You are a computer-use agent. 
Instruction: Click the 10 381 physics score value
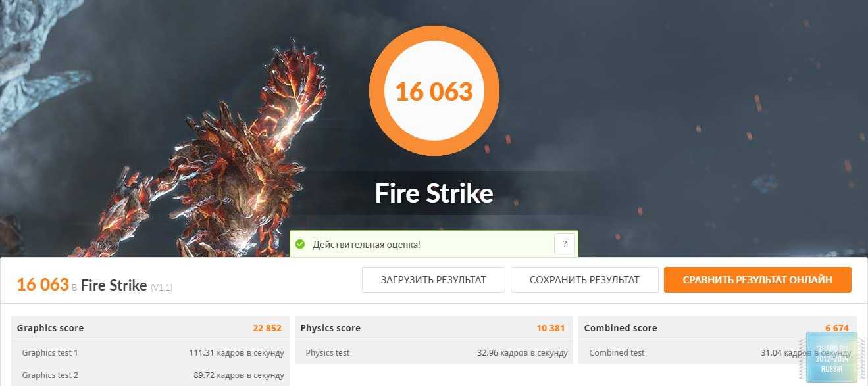(551, 328)
